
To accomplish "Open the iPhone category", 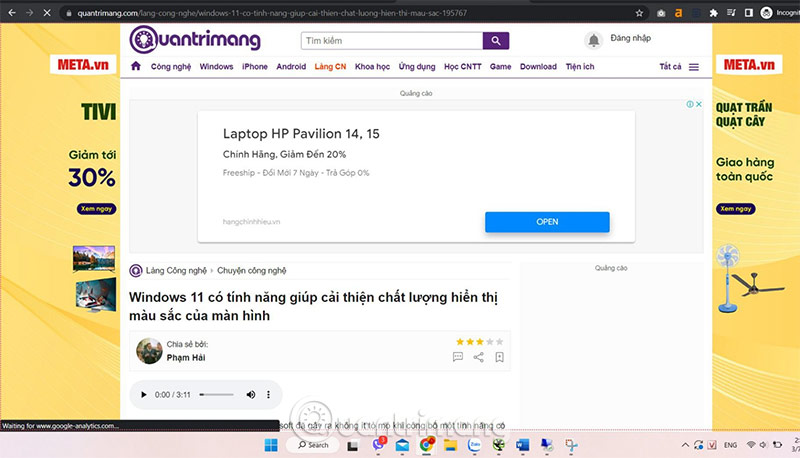I will [x=255, y=66].
